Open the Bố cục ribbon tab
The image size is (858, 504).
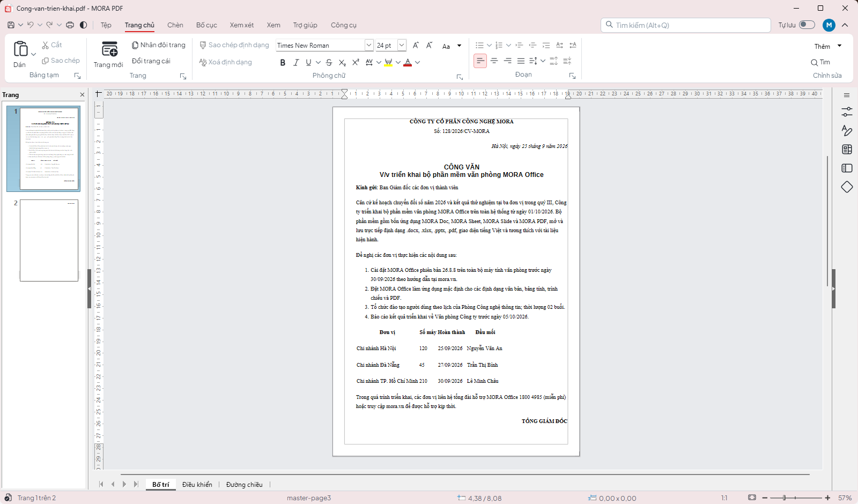[x=206, y=25]
